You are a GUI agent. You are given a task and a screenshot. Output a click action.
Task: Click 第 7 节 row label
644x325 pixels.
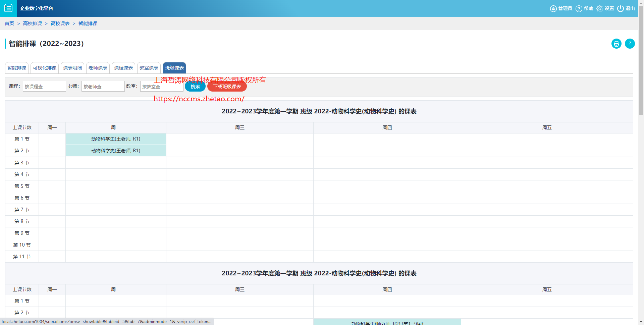click(x=22, y=210)
